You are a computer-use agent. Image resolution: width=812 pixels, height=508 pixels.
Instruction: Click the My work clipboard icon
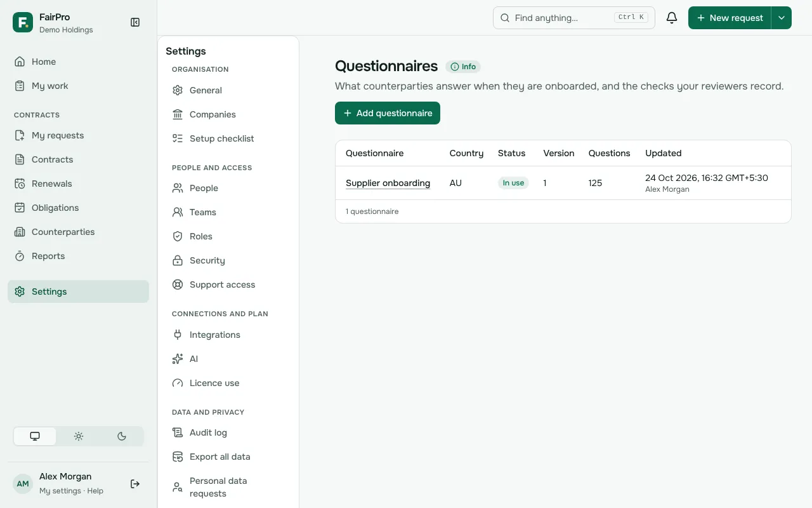pyautogui.click(x=20, y=86)
